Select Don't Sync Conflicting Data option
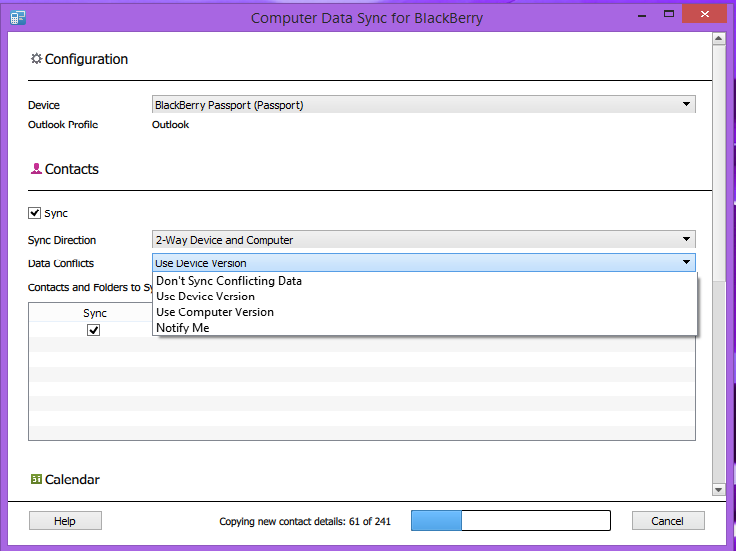The height and width of the screenshot is (551, 736). [x=425, y=281]
